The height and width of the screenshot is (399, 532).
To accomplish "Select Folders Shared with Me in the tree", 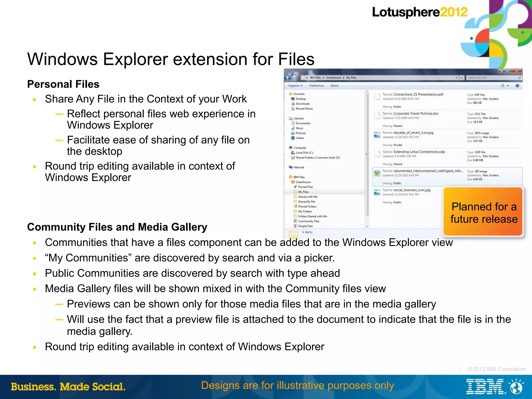I will click(312, 216).
